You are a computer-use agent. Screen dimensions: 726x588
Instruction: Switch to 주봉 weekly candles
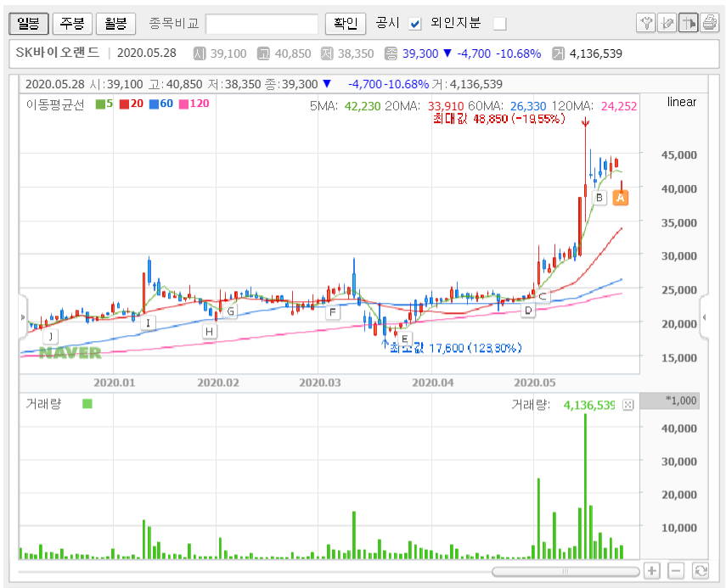[x=72, y=24]
